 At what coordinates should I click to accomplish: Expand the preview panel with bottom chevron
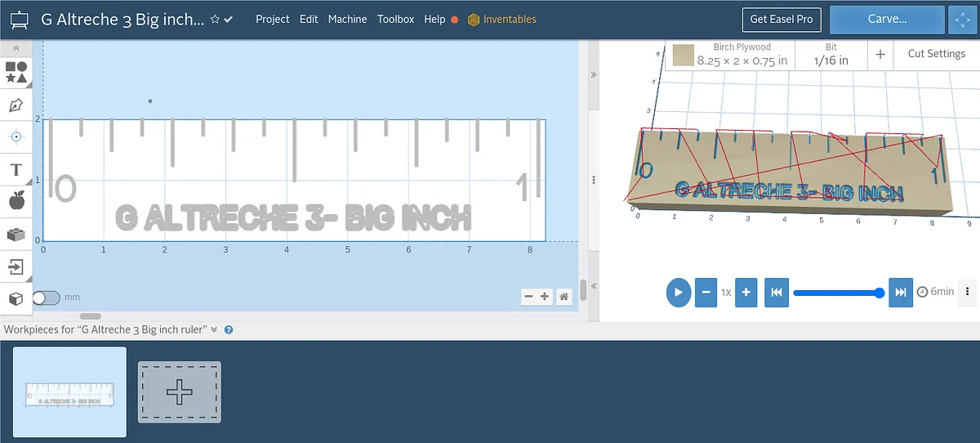[594, 286]
